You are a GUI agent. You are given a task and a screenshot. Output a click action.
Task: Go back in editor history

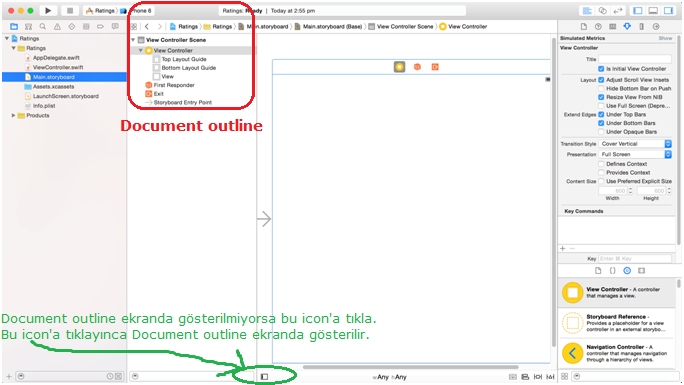(147, 27)
